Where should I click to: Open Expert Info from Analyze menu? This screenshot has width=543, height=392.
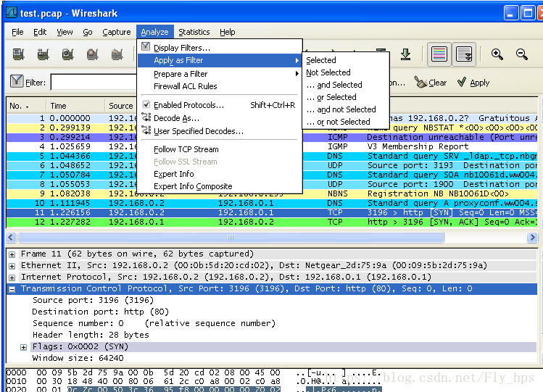(x=220, y=174)
